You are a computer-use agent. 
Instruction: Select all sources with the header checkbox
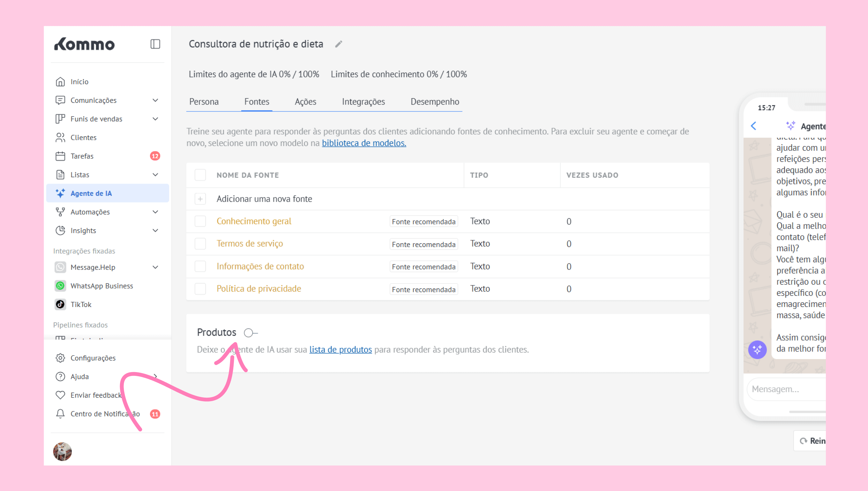click(200, 175)
